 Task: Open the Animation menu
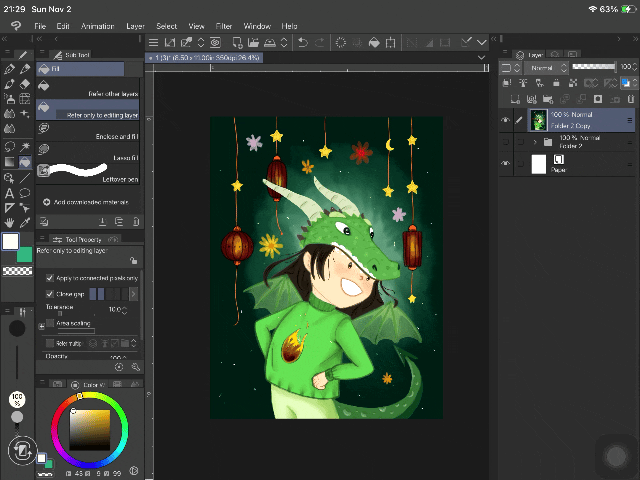(x=97, y=25)
